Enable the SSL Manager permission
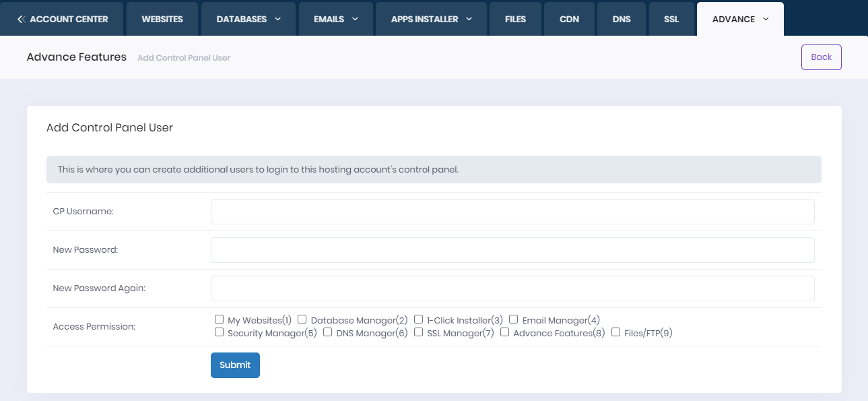This screenshot has height=401, width=868. pyautogui.click(x=418, y=332)
